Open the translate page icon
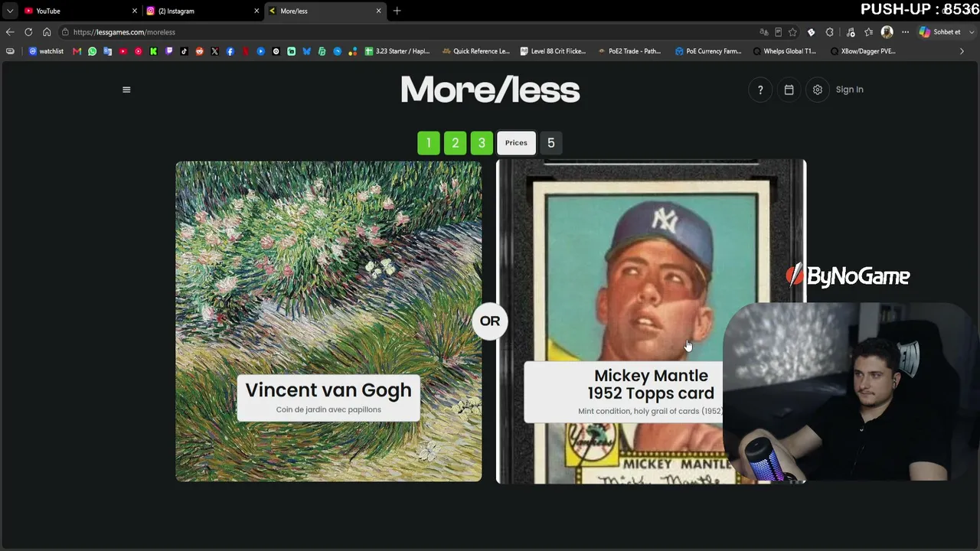Viewport: 980px width, 551px height. click(763, 32)
